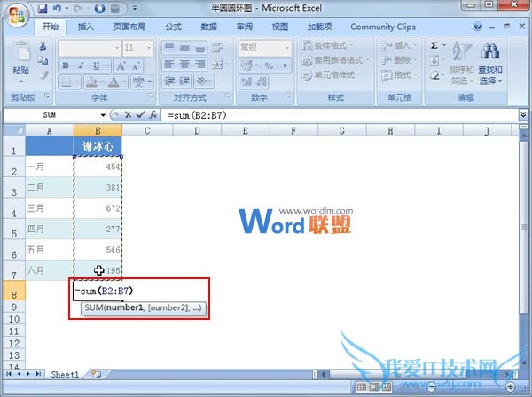Select the Sheet1 worksheet tab

coord(65,374)
